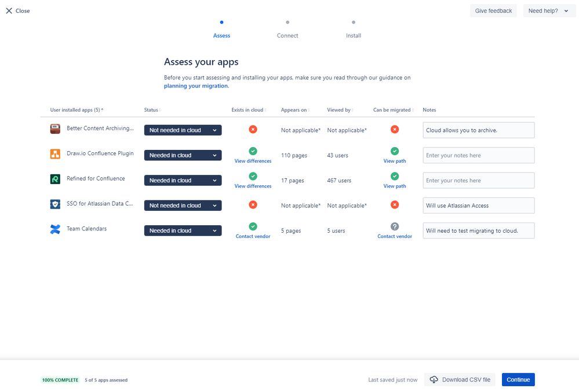This screenshot has width=579, height=392.
Task: Click the 110 pages value
Action: (294, 155)
